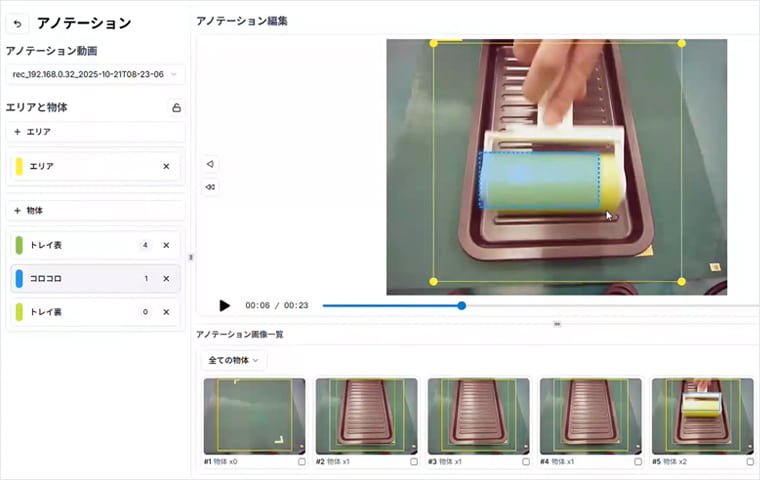760x480 pixels.
Task: Select the トレイ裏 object row
Action: point(95,312)
